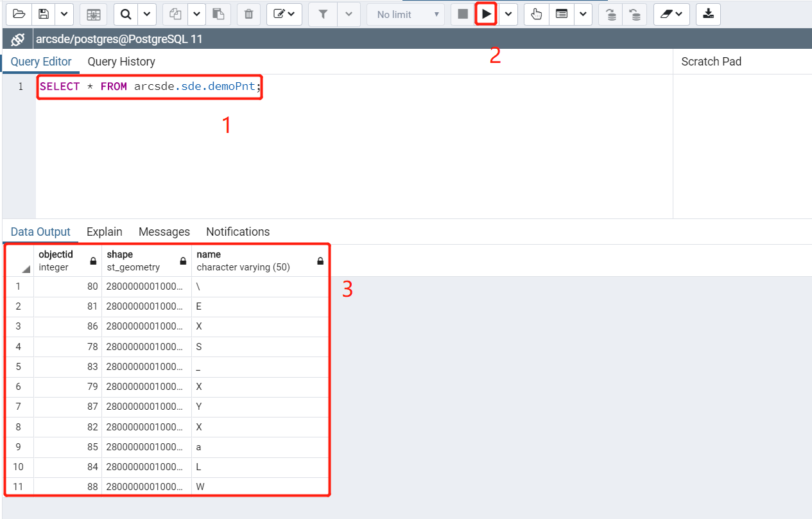This screenshot has width=812, height=519.
Task: Click in the SELECT query line
Action: click(151, 86)
